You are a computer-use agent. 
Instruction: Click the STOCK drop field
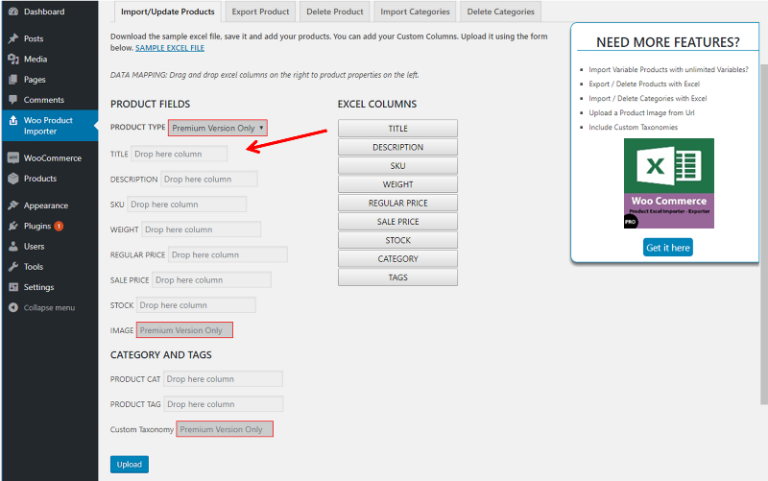(196, 305)
